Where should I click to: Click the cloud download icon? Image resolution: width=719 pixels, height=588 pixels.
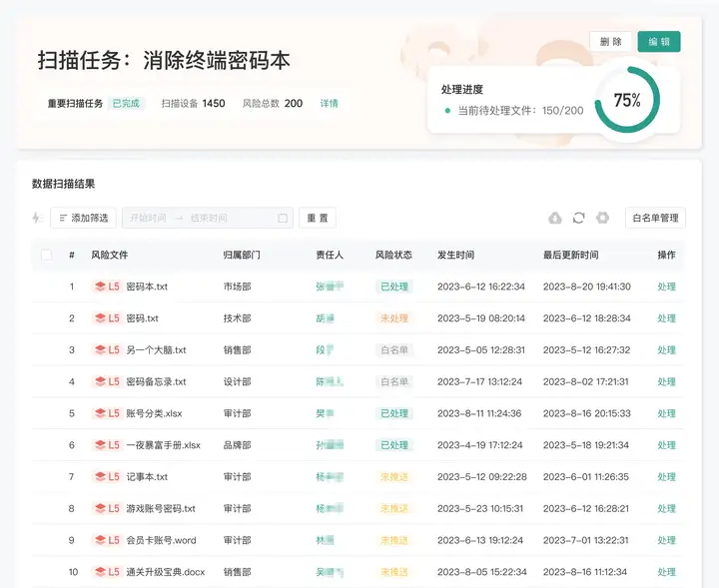coord(555,218)
